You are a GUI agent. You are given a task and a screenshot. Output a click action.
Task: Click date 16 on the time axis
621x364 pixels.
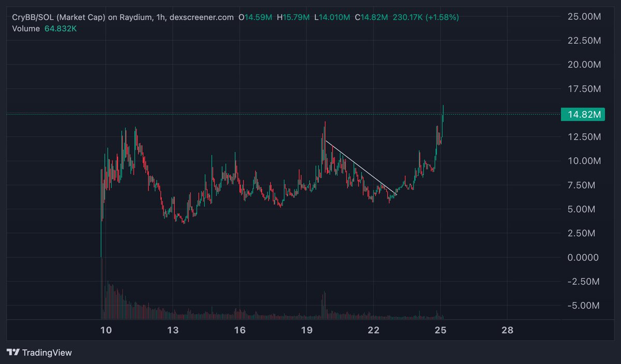(x=240, y=330)
